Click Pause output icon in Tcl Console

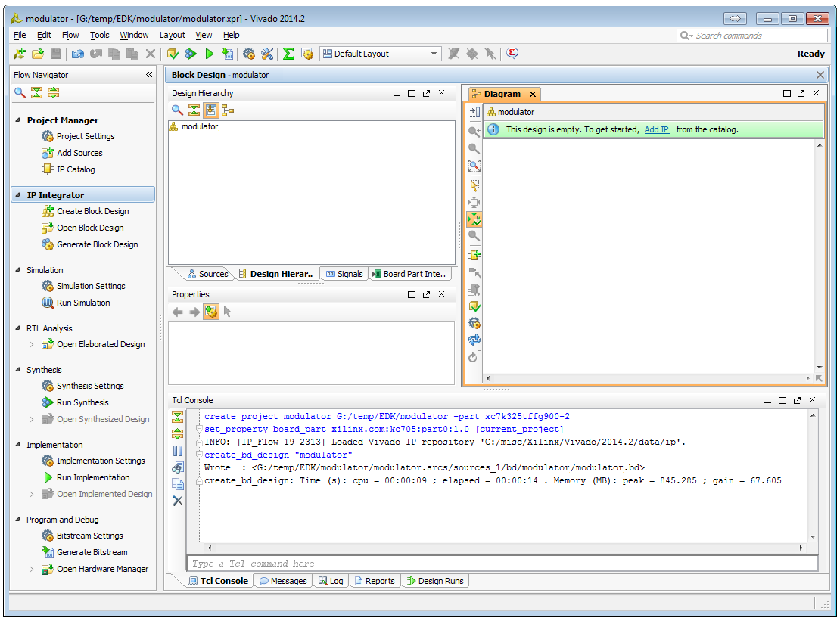tap(177, 451)
